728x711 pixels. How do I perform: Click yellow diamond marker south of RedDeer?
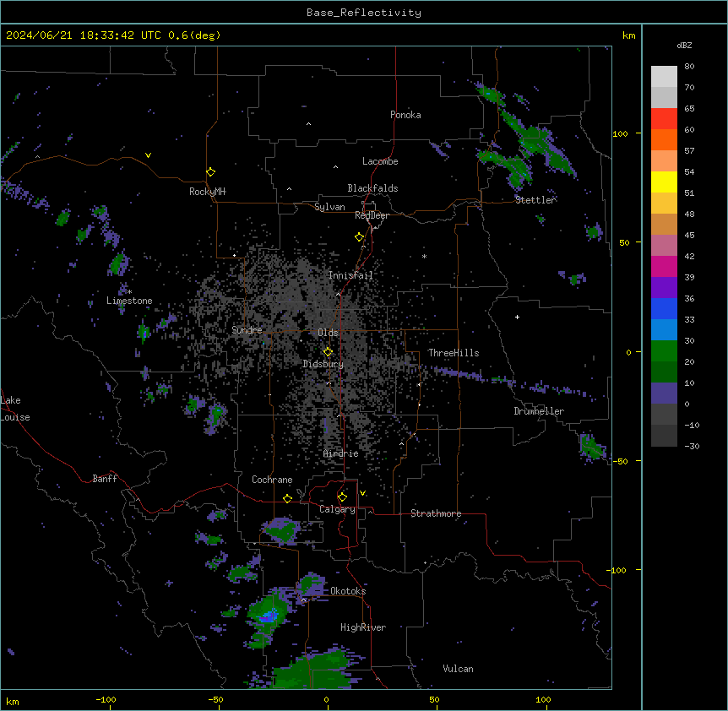click(360, 237)
